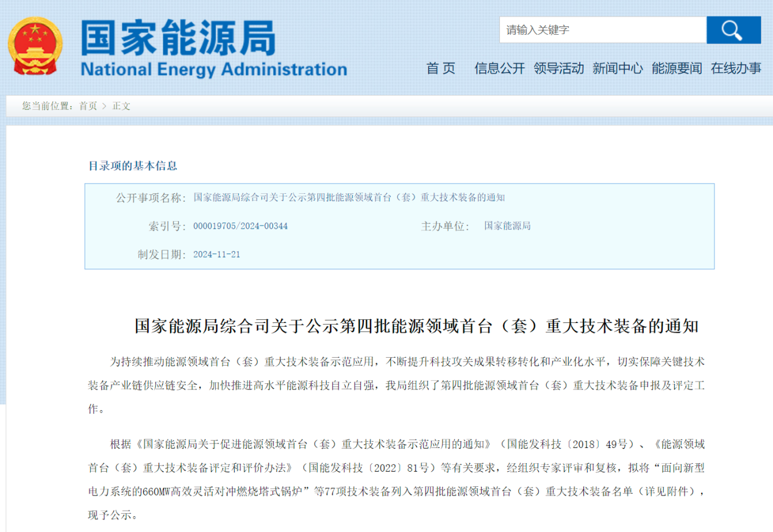Click the issue date 2024-11-21
This screenshot has height=532, width=773.
216,255
